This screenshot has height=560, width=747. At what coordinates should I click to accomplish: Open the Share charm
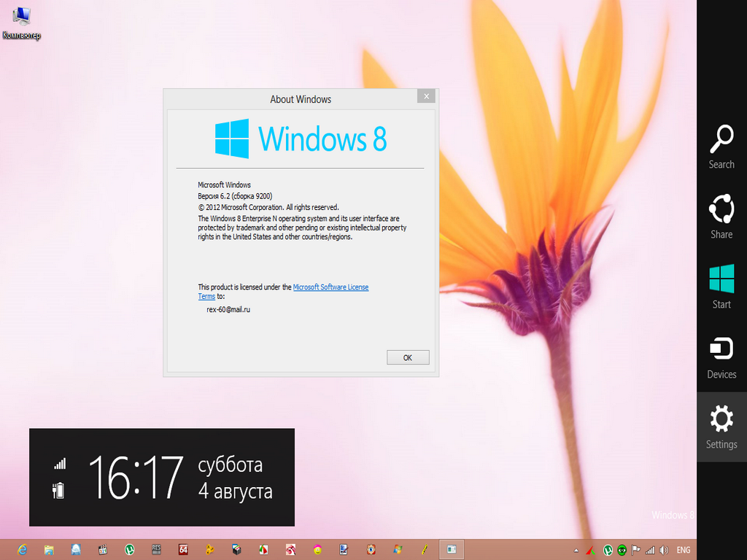(721, 217)
